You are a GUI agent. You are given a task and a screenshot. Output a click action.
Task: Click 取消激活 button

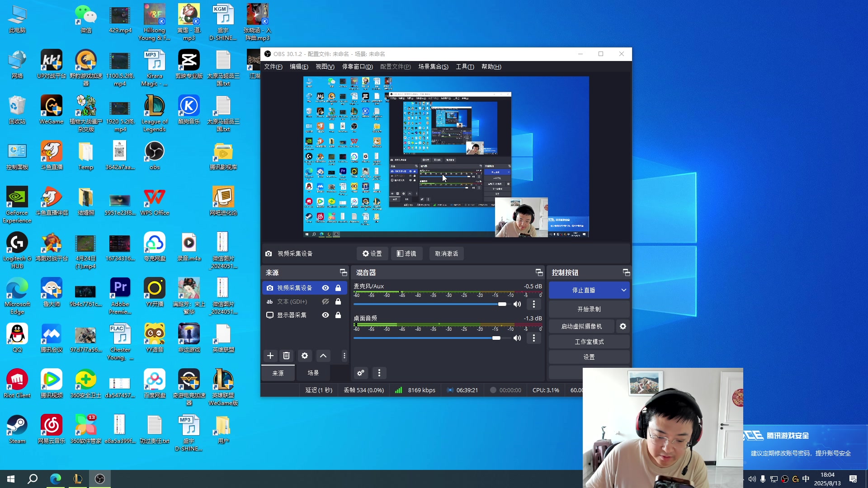(447, 253)
